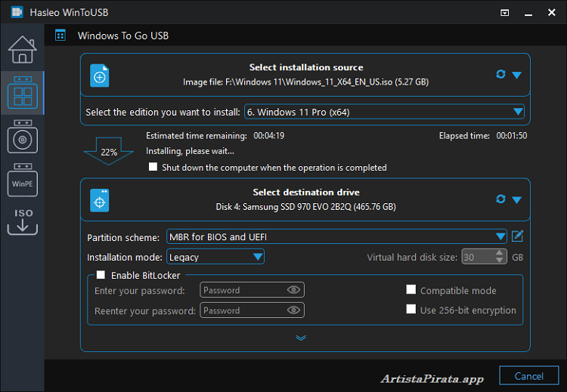Open the ISO download sidebar icon
The width and height of the screenshot is (567, 392).
point(22,221)
